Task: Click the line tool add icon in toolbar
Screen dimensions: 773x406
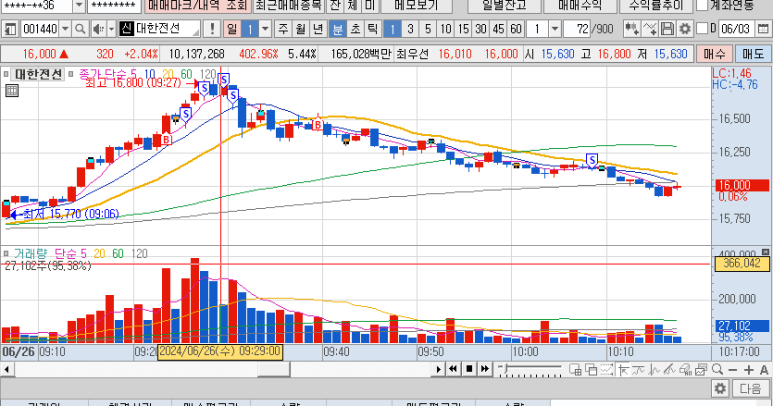Action: coord(650,29)
